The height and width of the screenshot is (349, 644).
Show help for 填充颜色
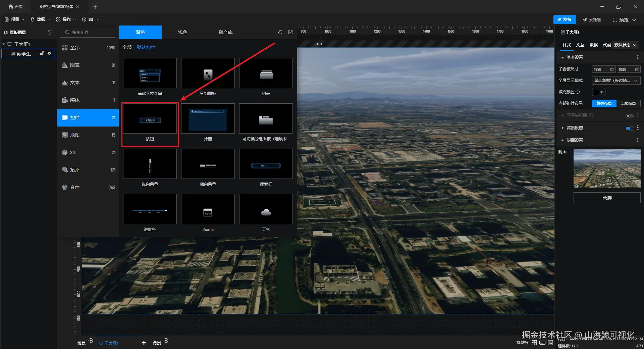578,92
